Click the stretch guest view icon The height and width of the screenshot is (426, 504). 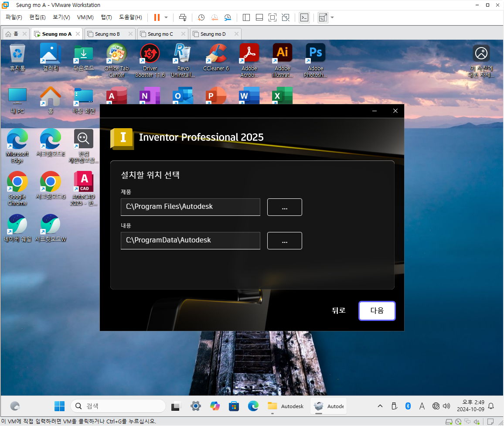click(323, 17)
